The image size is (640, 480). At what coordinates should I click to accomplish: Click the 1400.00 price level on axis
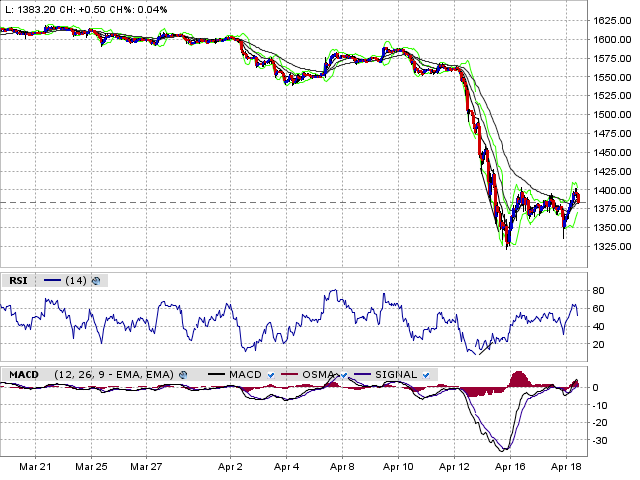click(610, 190)
